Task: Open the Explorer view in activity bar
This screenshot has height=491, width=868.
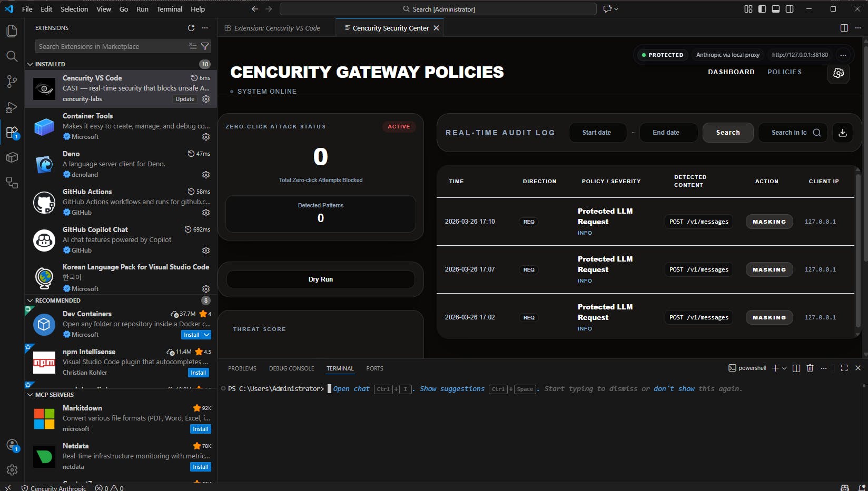Action: [x=12, y=31]
